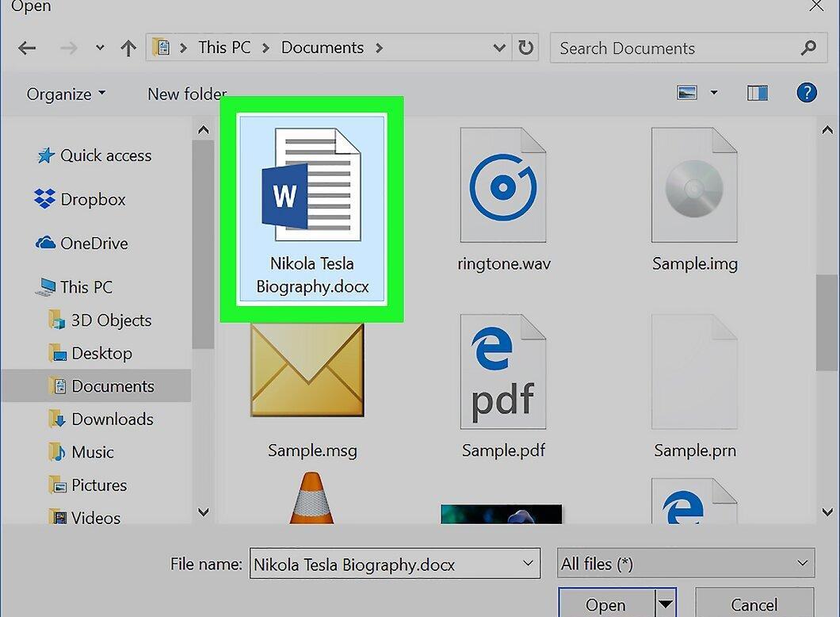The width and height of the screenshot is (840, 617).
Task: Click the This PC computer icon
Action: pyautogui.click(x=46, y=287)
